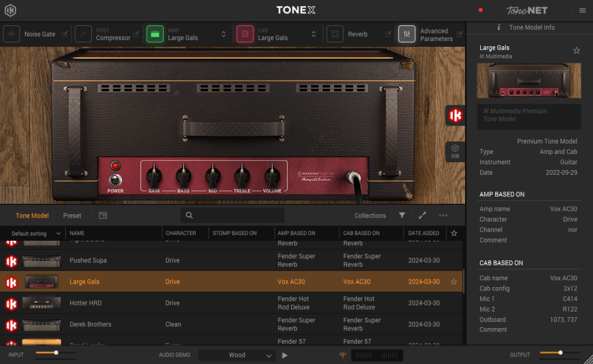Viewport: 593px width, 364px height.
Task: Open ToneNET from the header
Action: [527, 10]
